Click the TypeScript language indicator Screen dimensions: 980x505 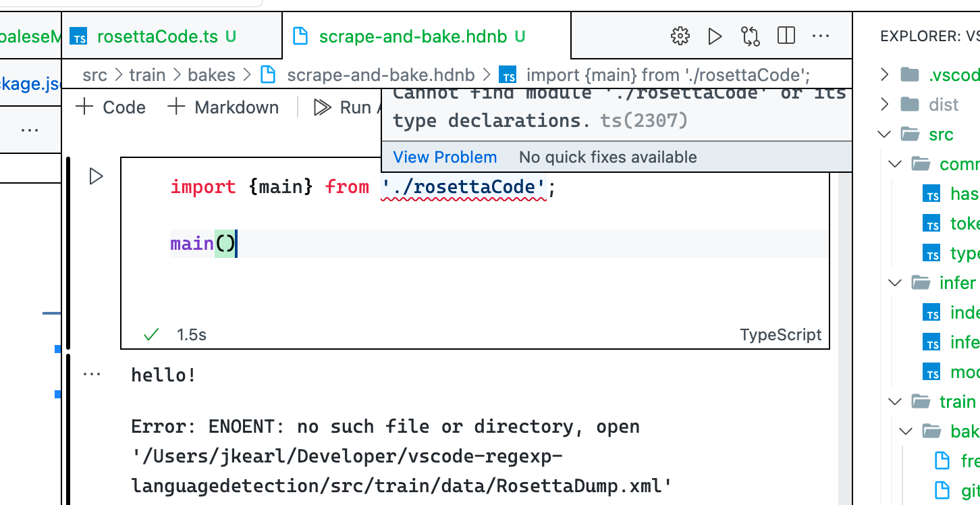781,334
